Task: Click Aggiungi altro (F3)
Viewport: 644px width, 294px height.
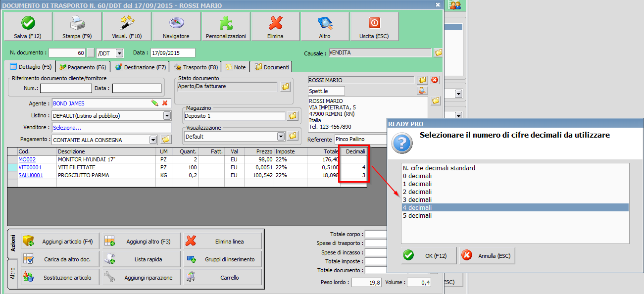Action: tap(141, 242)
